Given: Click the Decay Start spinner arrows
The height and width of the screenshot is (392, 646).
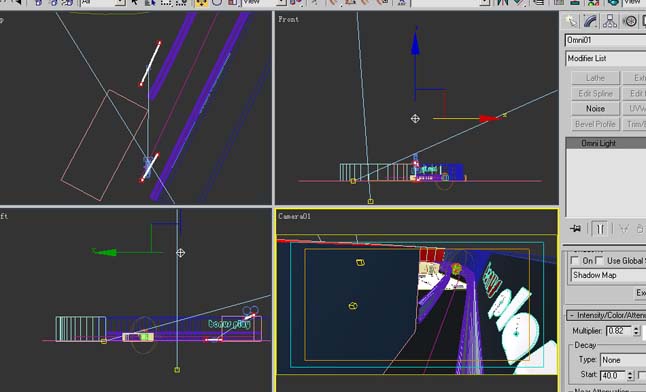Looking at the screenshot, I should pyautogui.click(x=630, y=376).
